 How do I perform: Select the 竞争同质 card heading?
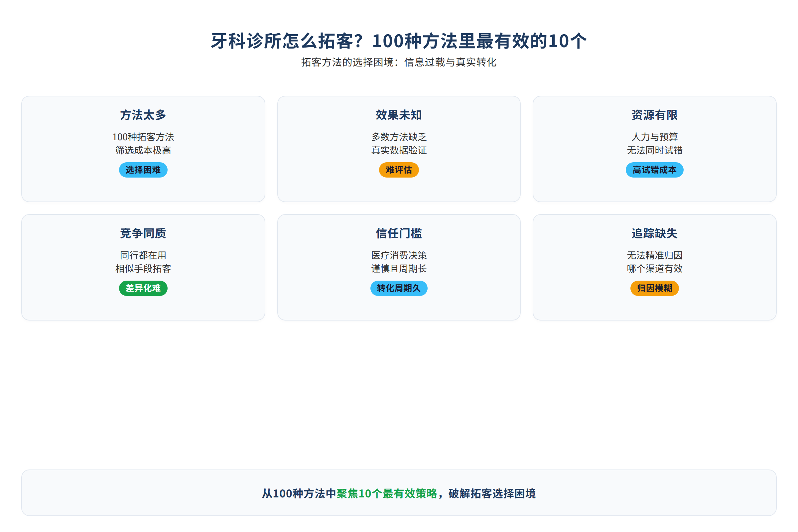[x=143, y=233]
